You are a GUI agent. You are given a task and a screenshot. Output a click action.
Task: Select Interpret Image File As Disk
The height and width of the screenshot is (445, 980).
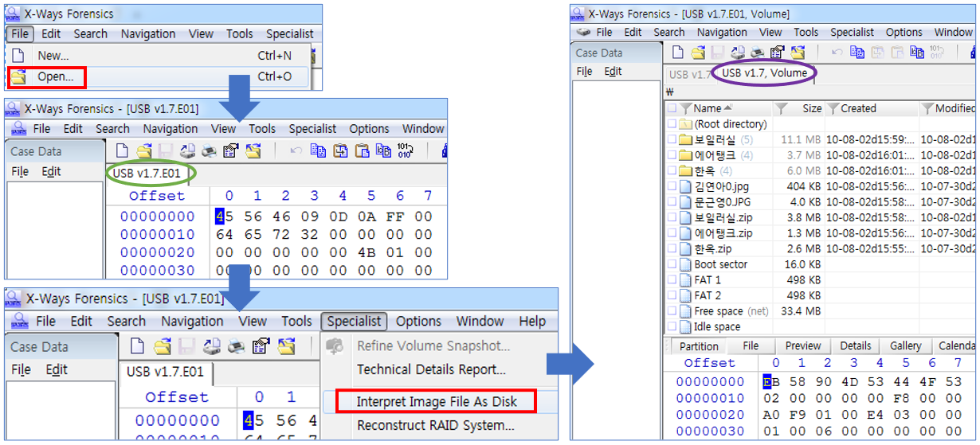coord(436,402)
